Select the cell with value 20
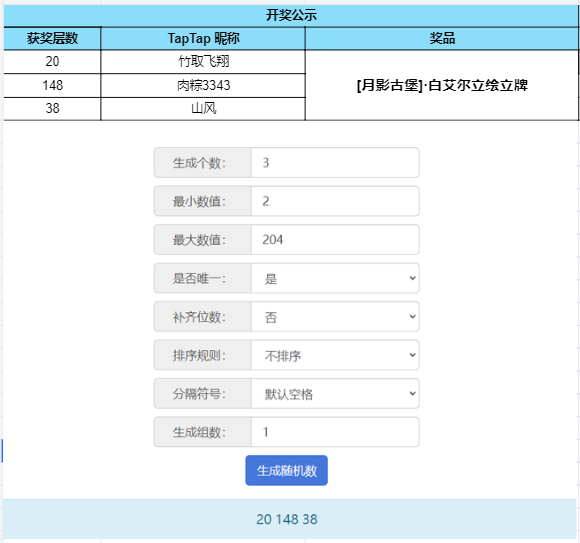The width and height of the screenshot is (580, 543). [52, 62]
